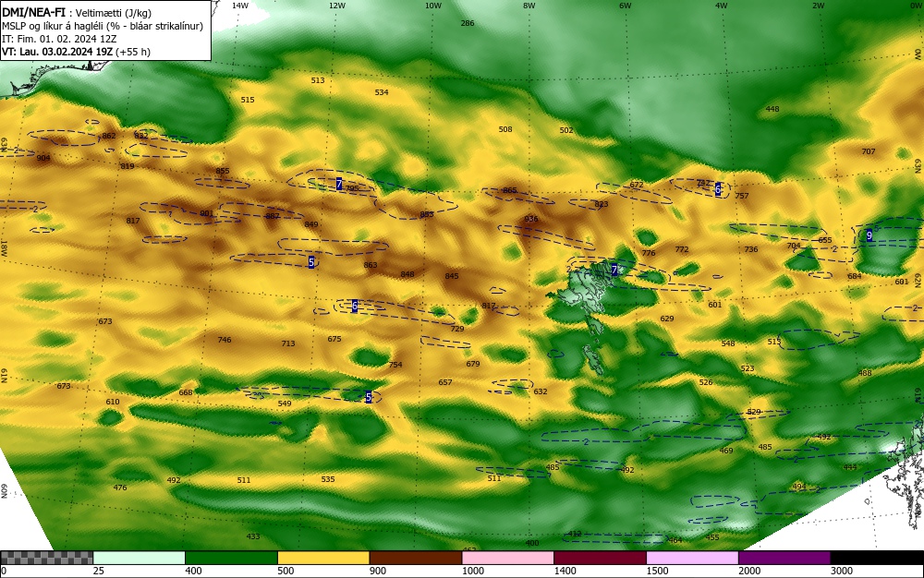The image size is (924, 578).
Task: Select the 746 value on the map
Action: click(x=225, y=340)
